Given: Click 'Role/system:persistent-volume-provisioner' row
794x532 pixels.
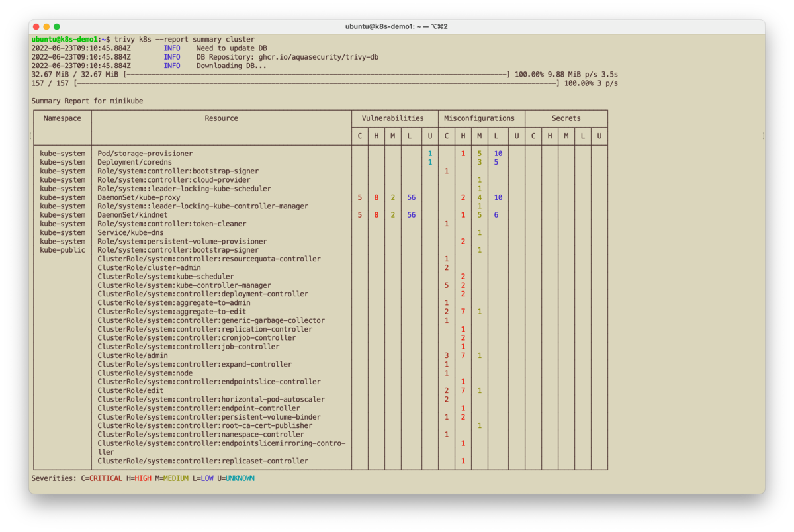Looking at the screenshot, I should click(182, 242).
